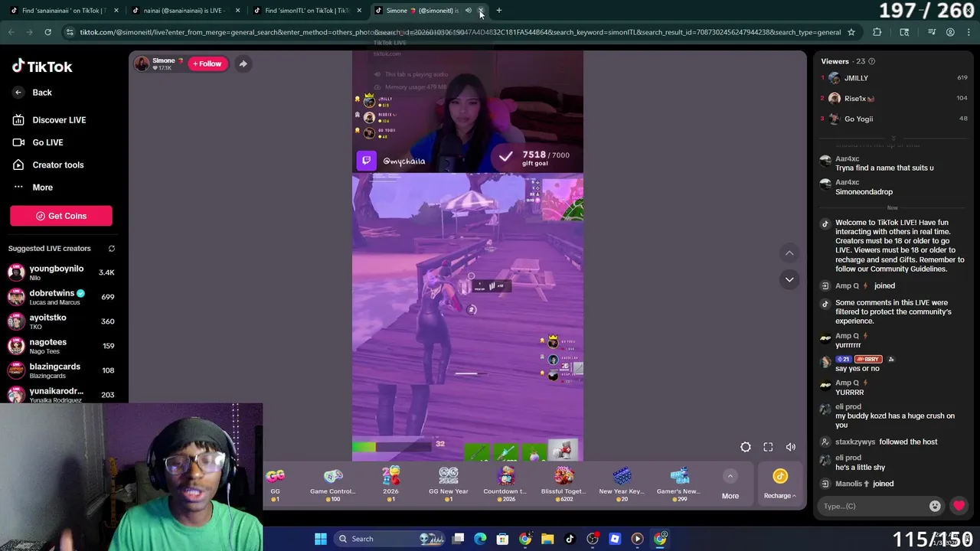980x551 pixels.
Task: Open the emoji picker in chat
Action: [935, 506]
